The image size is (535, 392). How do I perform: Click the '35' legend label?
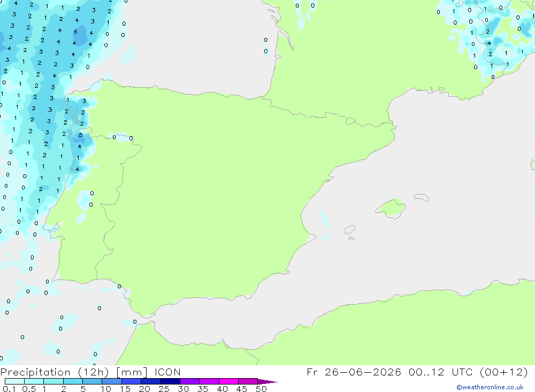pos(203,389)
